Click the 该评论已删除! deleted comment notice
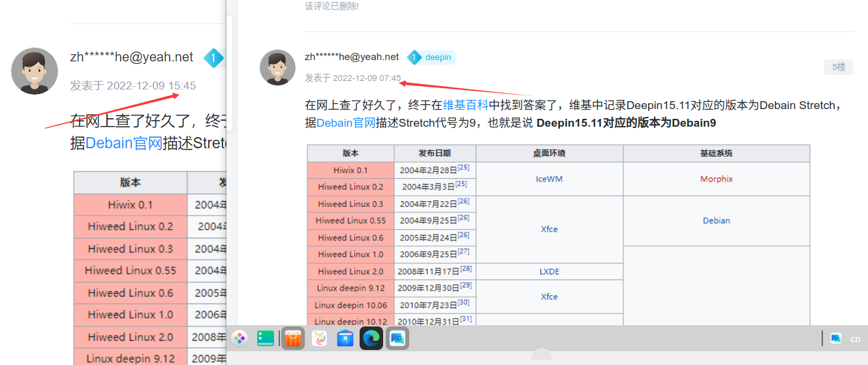The height and width of the screenshot is (365, 868). 332,6
